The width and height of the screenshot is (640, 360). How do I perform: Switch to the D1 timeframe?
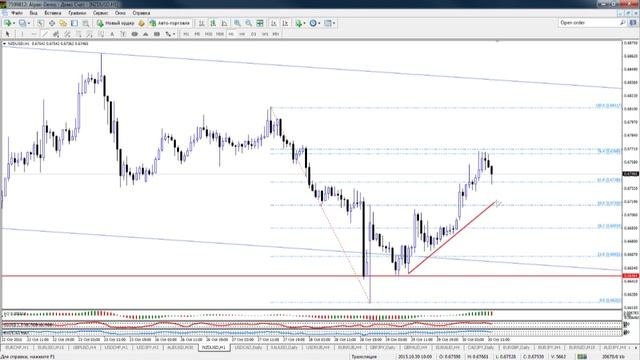click(x=253, y=34)
